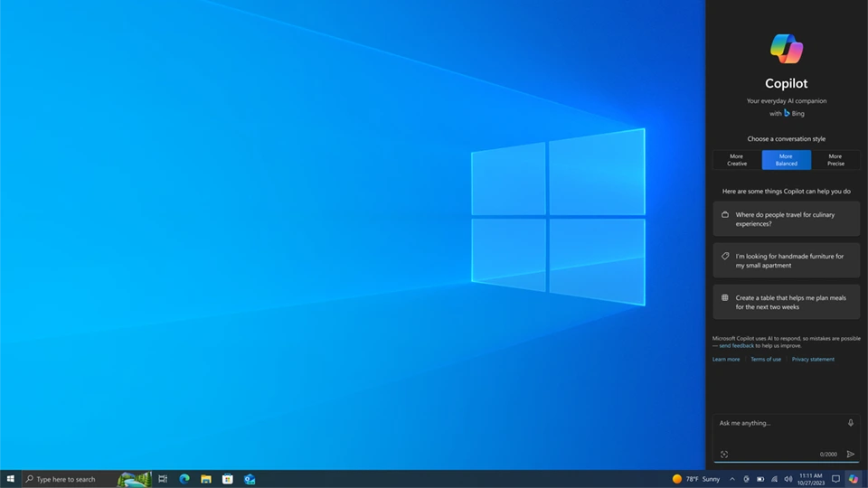This screenshot has width=868, height=488.
Task: Open the notification action center icon
Action: [x=835, y=479]
